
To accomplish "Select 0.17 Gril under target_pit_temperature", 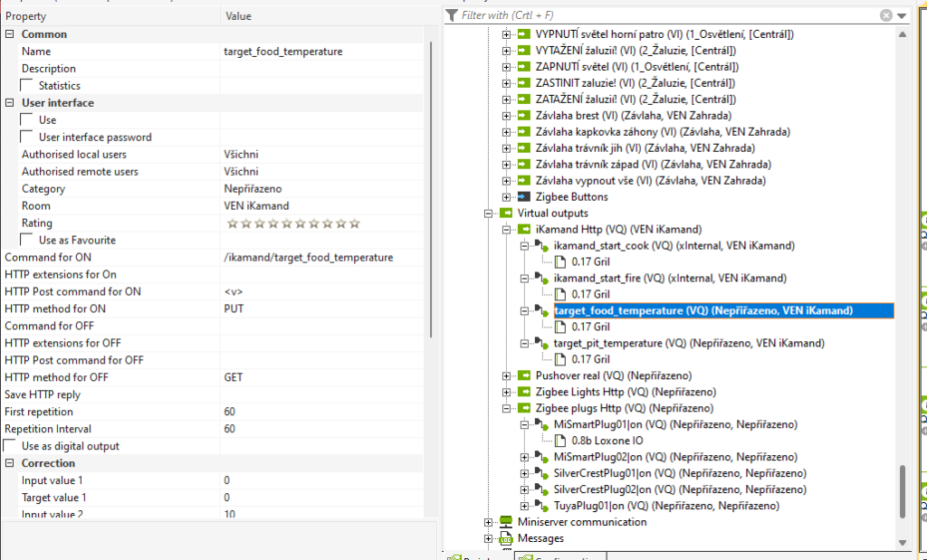I will coord(590,359).
